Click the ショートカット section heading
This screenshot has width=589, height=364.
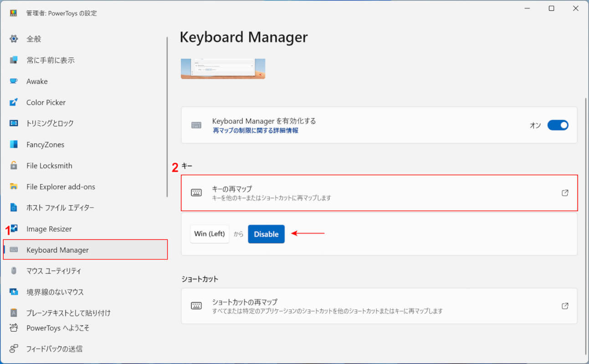(200, 278)
